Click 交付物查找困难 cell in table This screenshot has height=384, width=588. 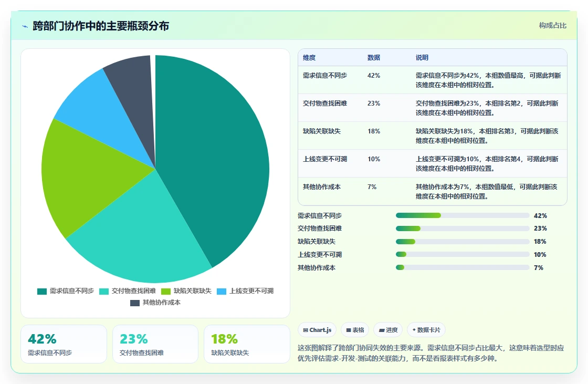pos(325,103)
